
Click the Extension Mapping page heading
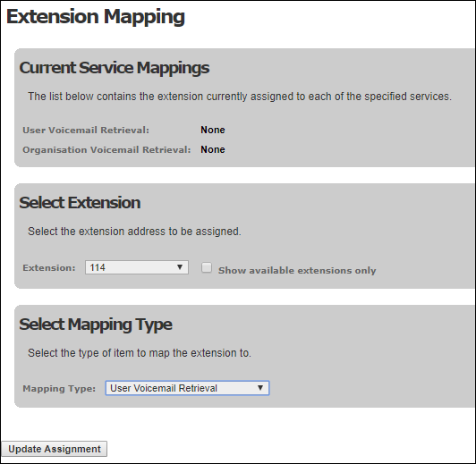click(96, 17)
